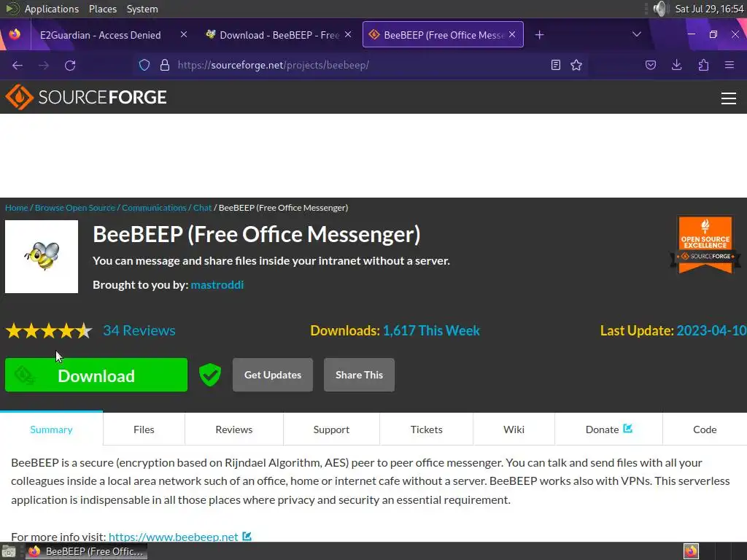
Task: Click the Home breadcrumb link
Action: pyautogui.click(x=16, y=208)
